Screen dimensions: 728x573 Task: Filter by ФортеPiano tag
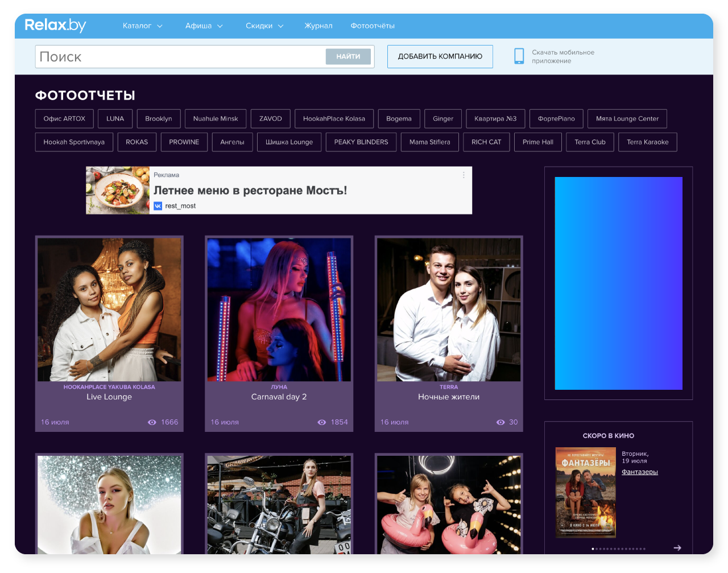coord(556,118)
